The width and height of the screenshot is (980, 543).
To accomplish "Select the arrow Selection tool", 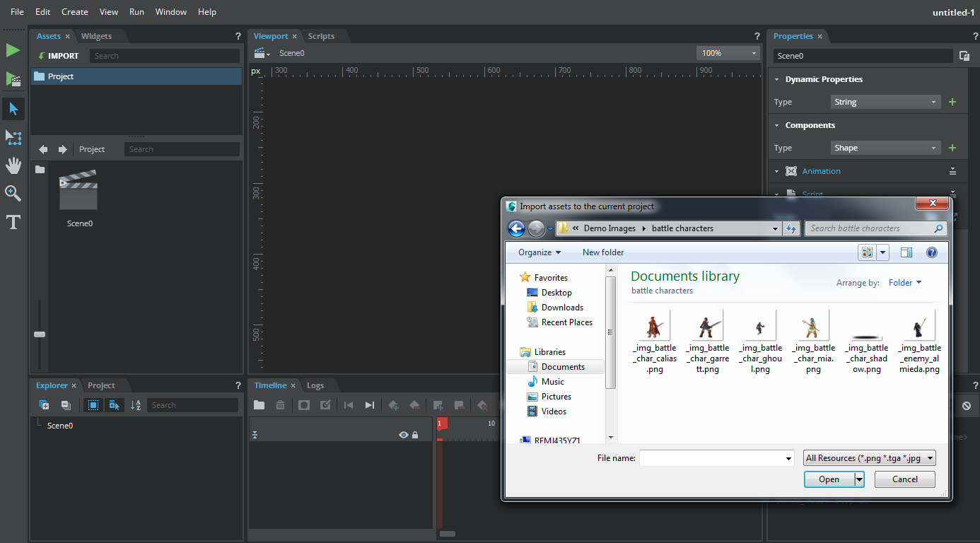I will click(x=13, y=109).
